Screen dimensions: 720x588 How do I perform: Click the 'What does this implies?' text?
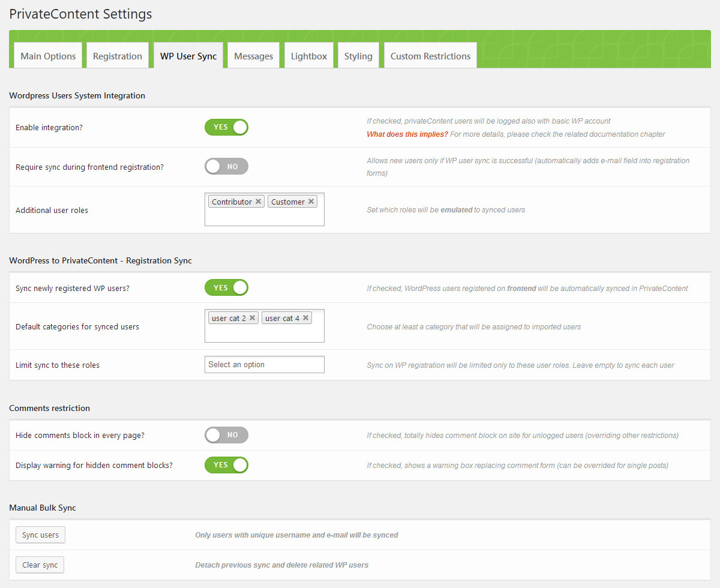click(x=407, y=134)
